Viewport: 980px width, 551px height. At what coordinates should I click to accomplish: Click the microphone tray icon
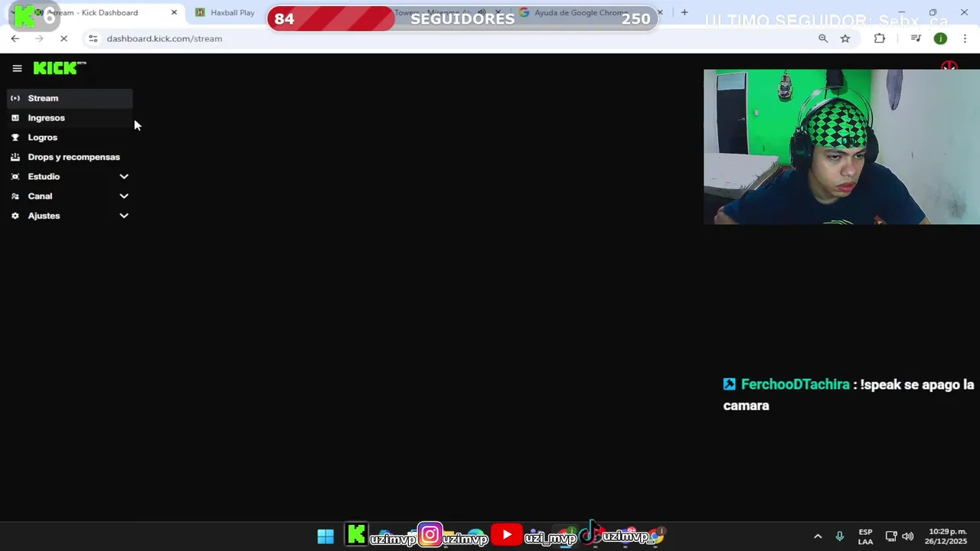coord(840,536)
